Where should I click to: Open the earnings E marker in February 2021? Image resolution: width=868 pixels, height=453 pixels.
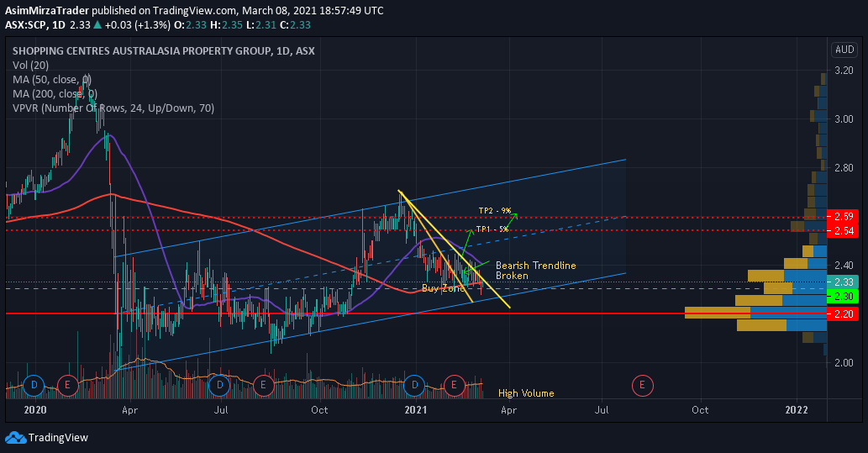[454, 385]
